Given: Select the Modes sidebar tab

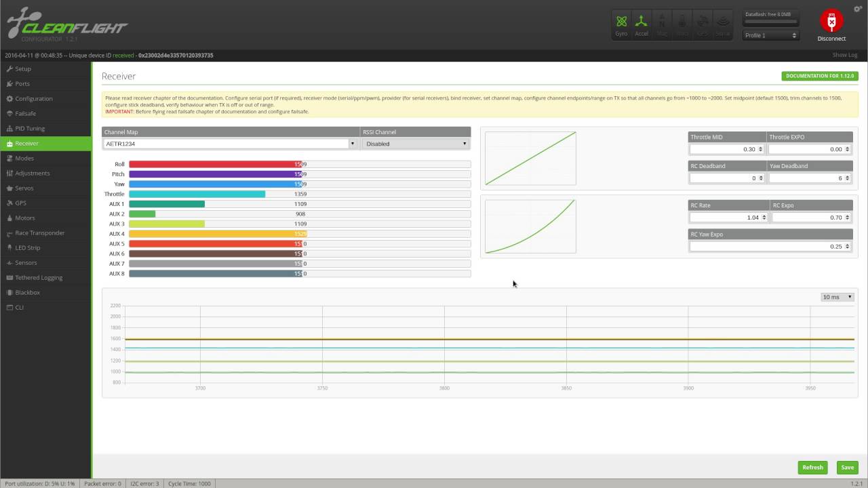Looking at the screenshot, I should [45, 159].
